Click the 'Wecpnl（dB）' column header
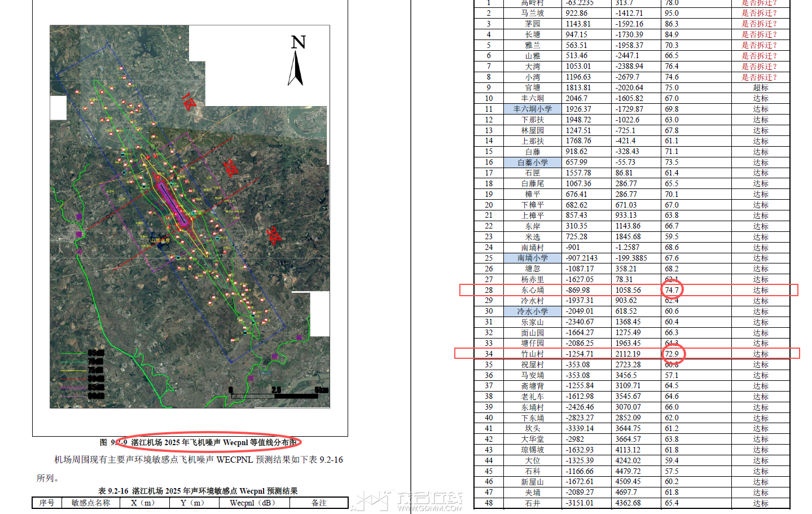Viewport: 812px width, 514px height. [253, 503]
